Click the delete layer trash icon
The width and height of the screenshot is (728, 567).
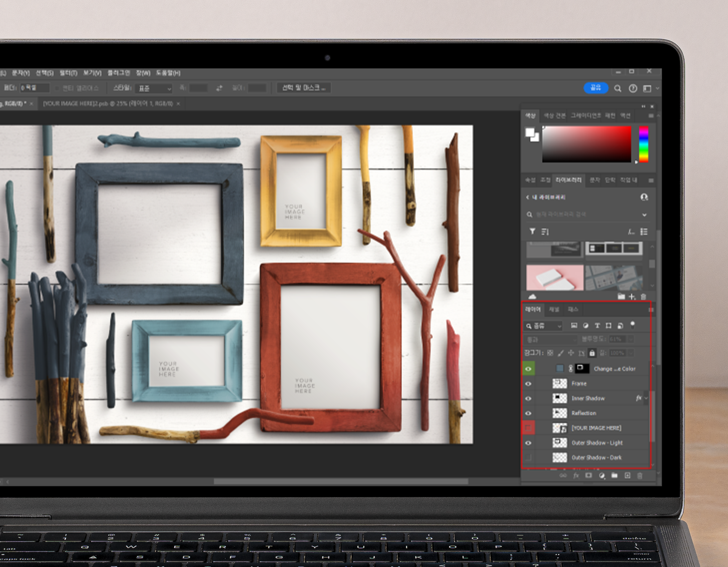640,476
